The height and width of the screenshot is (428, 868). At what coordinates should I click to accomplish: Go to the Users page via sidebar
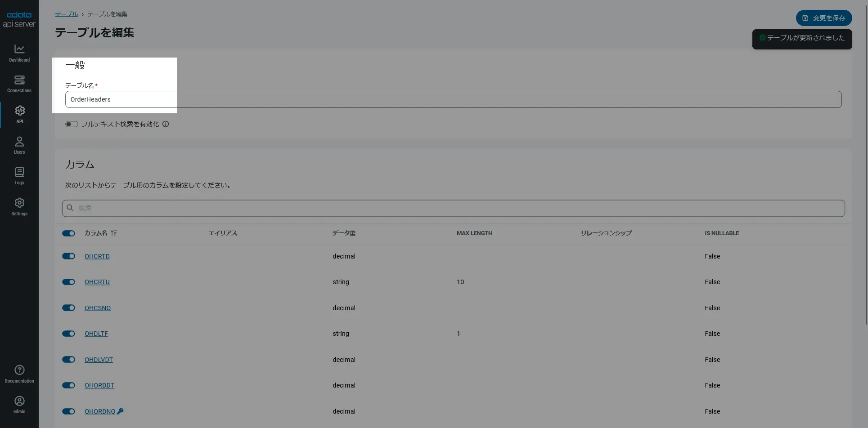[x=19, y=144]
